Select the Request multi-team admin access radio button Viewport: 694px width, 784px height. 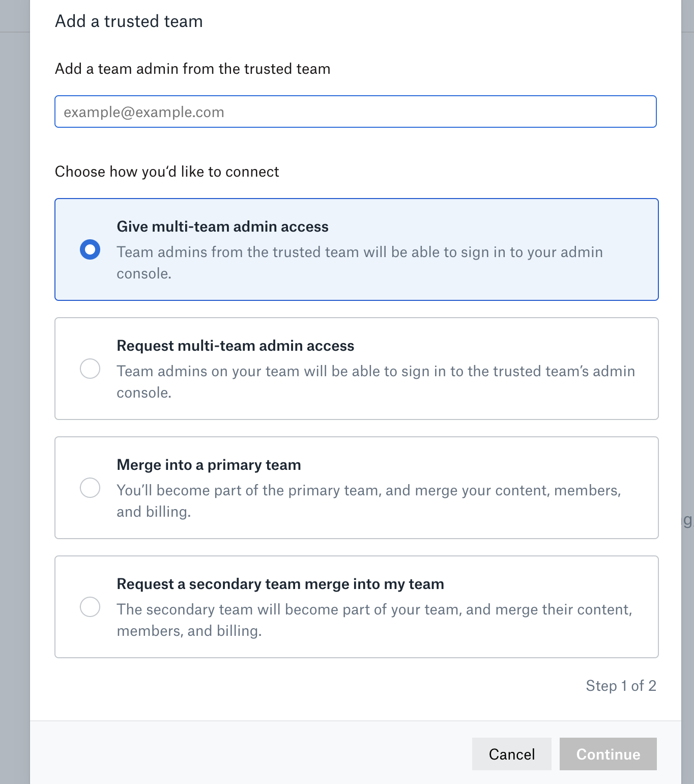(90, 369)
